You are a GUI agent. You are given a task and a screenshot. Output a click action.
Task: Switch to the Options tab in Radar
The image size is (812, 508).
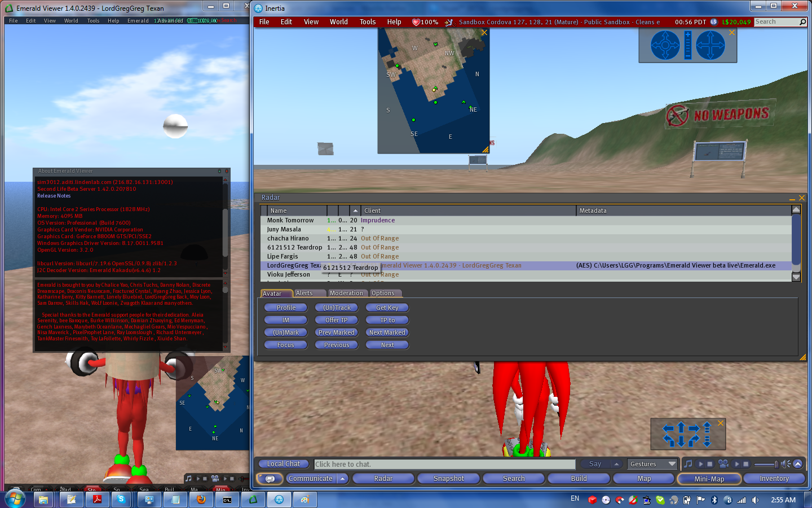[x=385, y=293]
